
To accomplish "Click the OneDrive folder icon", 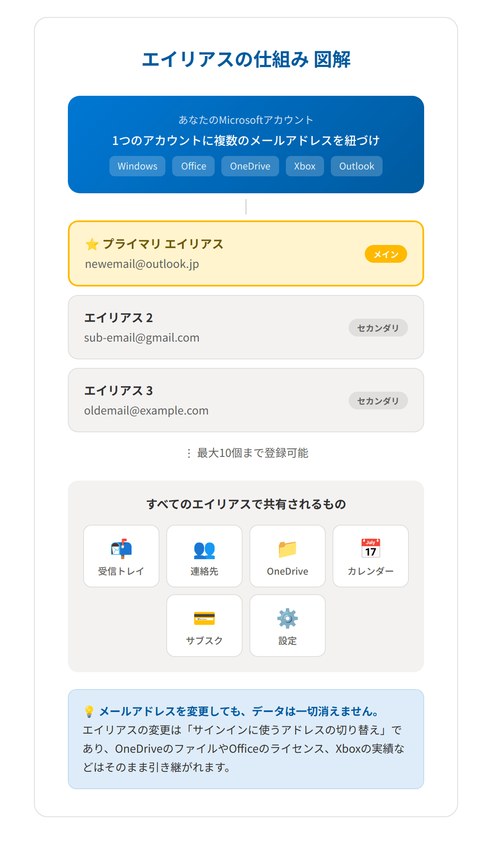I will coord(288,549).
